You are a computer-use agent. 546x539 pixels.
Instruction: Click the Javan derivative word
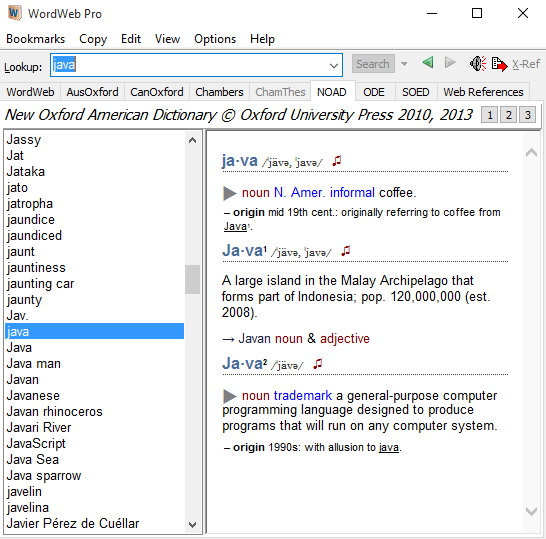point(255,338)
